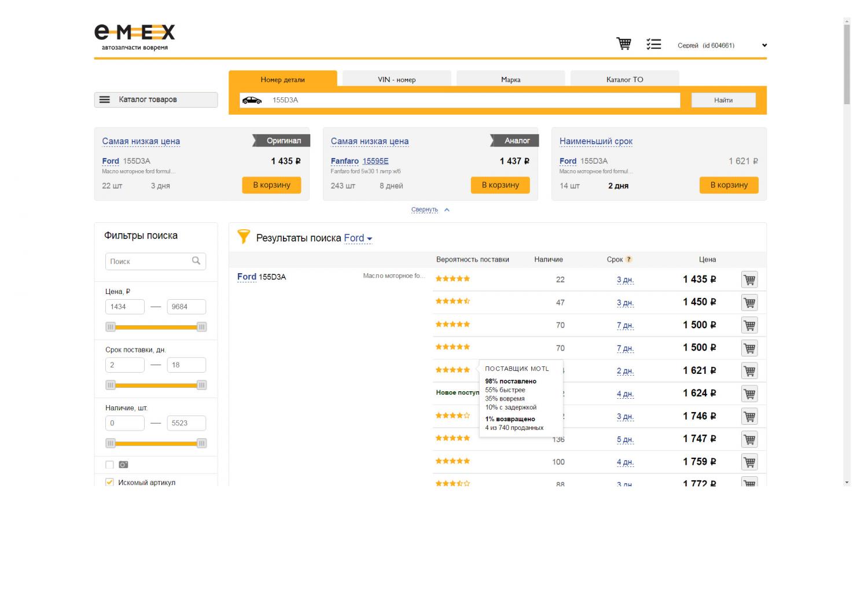Click the part number search input
868x614 pixels.
(460, 100)
